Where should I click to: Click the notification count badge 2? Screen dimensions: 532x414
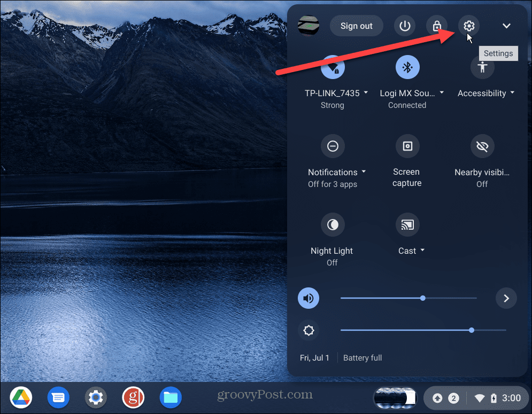(x=453, y=398)
